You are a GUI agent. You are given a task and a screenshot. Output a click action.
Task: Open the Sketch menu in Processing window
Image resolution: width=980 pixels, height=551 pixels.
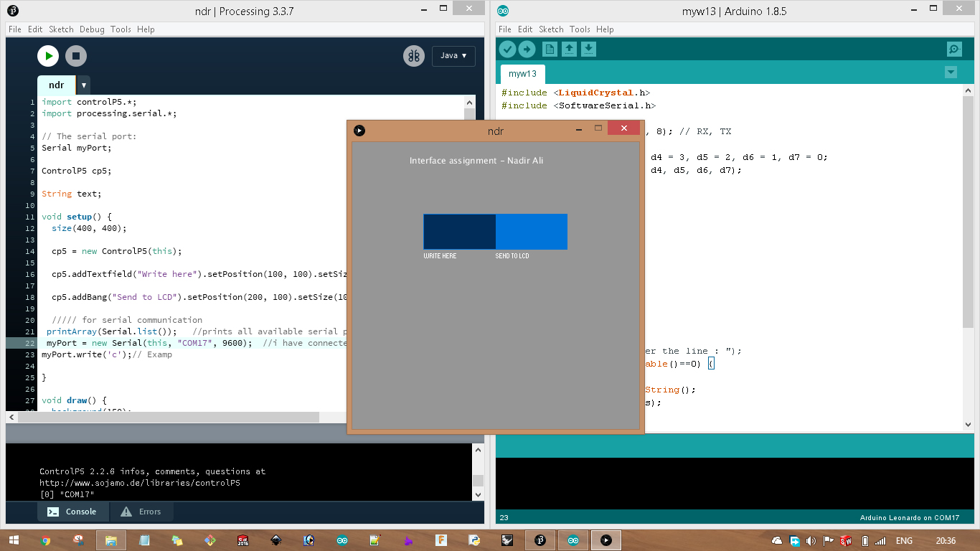pyautogui.click(x=61, y=29)
